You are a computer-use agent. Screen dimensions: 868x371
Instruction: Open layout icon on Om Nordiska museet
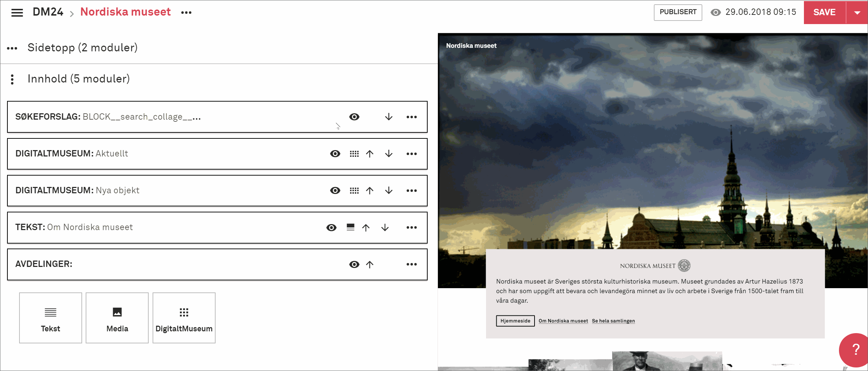point(350,227)
